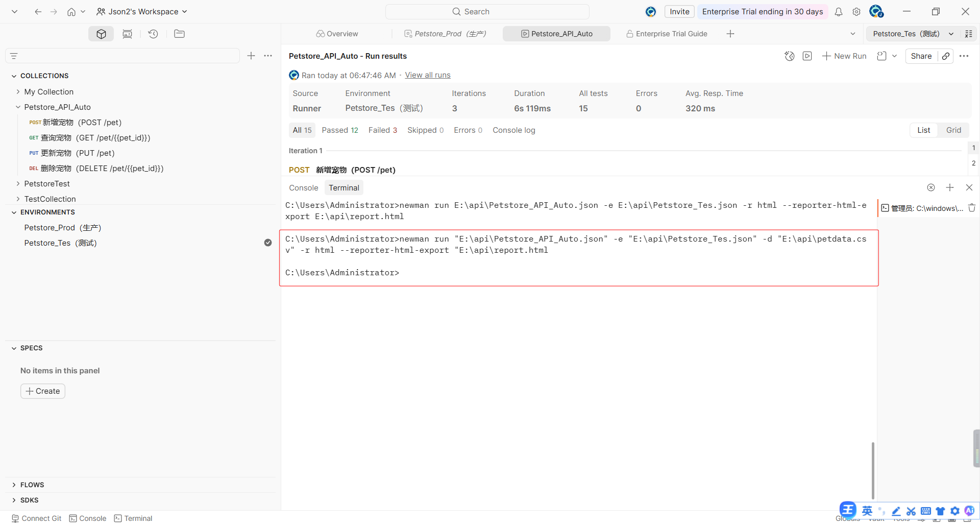Open the notifications bell
This screenshot has width=980, height=526.
coord(839,12)
